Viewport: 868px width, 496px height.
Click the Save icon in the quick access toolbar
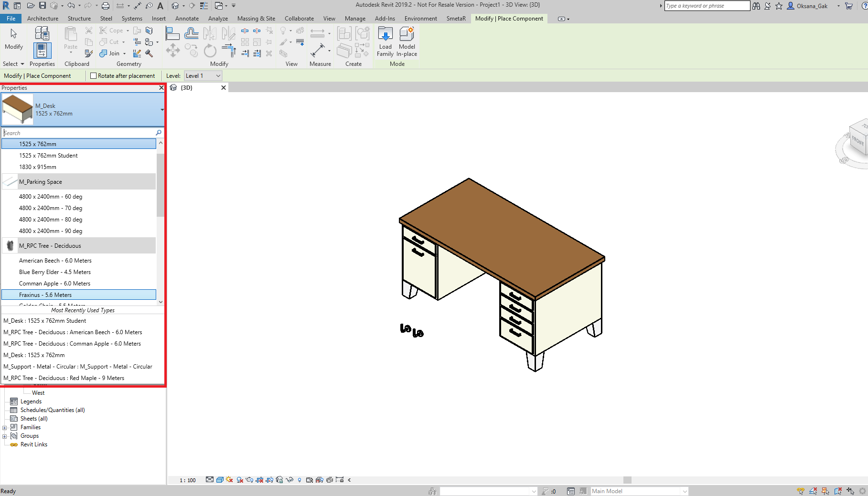pyautogui.click(x=43, y=6)
